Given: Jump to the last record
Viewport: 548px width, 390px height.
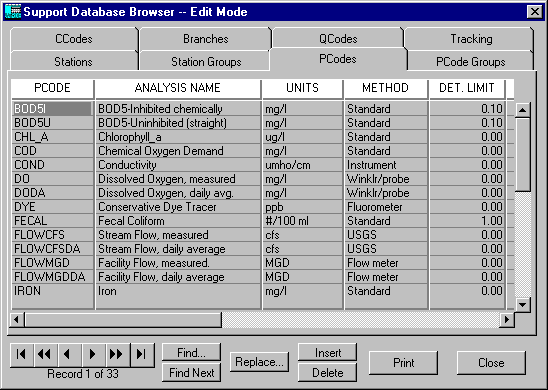Looking at the screenshot, I should click(142, 355).
